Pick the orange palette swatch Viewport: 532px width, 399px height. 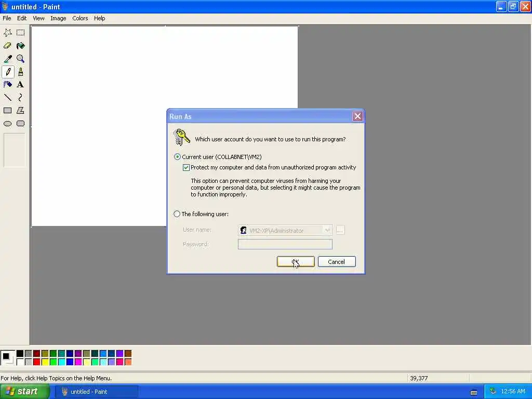[128, 362]
